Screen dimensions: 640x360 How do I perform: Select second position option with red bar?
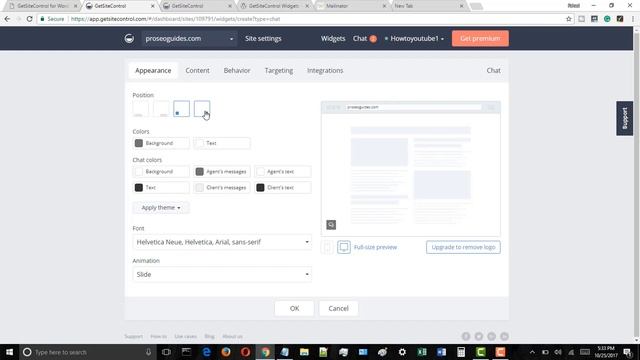161,109
